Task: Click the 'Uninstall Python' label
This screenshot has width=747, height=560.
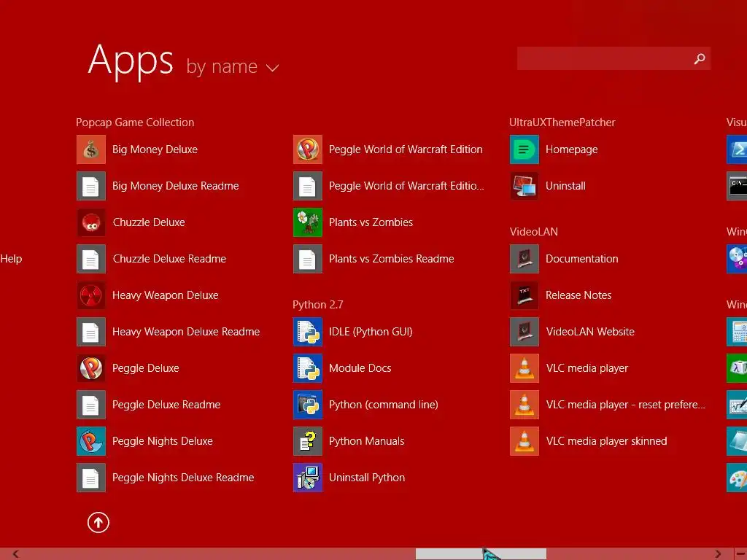Action: tap(367, 478)
